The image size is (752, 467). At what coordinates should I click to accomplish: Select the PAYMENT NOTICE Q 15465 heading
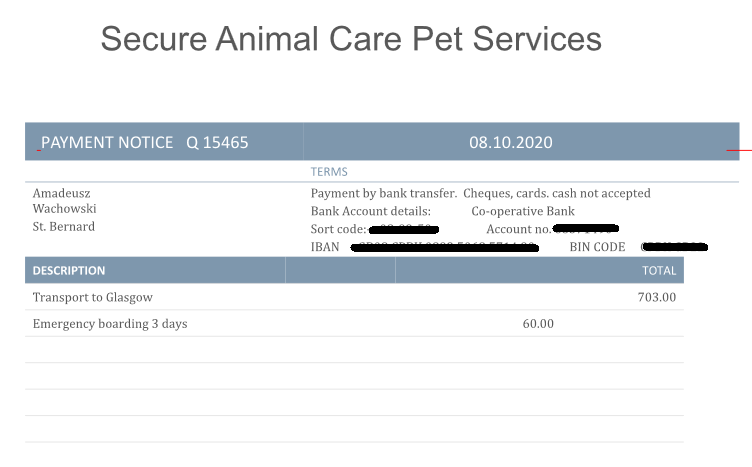pos(144,142)
